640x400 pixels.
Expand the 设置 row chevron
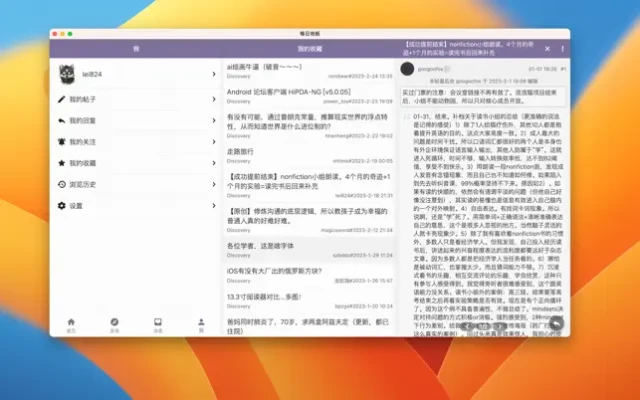[x=214, y=206]
